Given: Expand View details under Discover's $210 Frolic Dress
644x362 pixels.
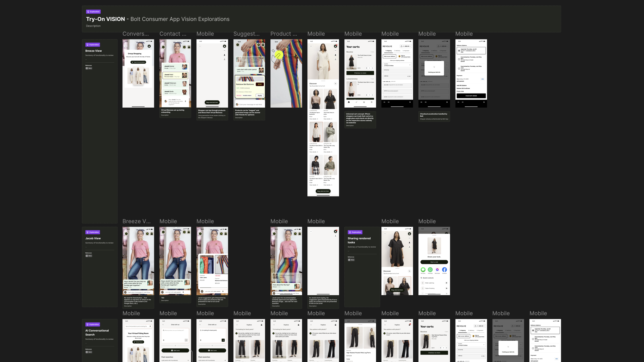Looking at the screenshot, I should pos(328,119).
